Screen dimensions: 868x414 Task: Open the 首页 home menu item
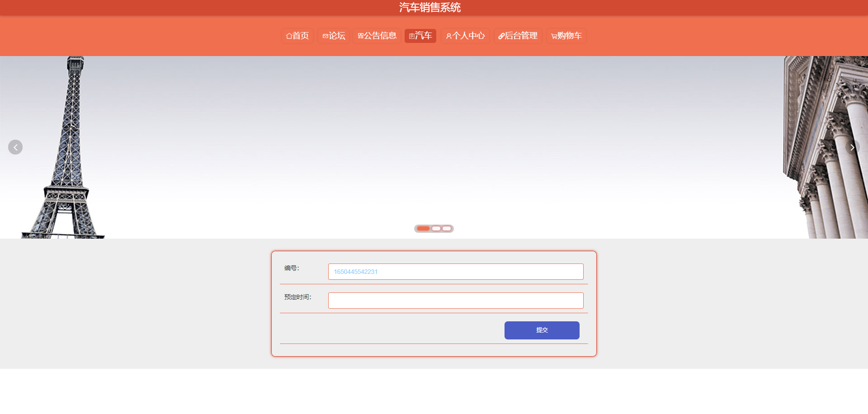(297, 36)
